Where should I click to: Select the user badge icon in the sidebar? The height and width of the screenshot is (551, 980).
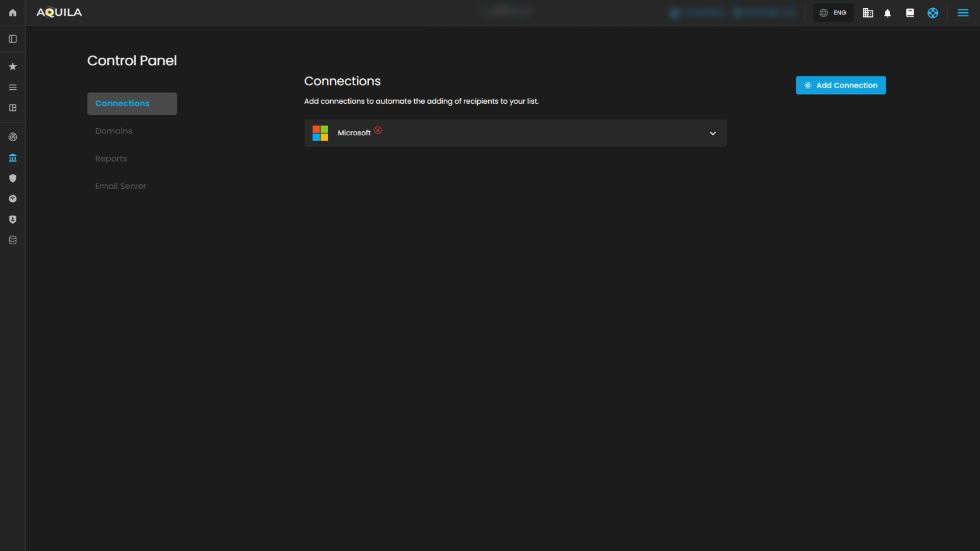pyautogui.click(x=12, y=219)
